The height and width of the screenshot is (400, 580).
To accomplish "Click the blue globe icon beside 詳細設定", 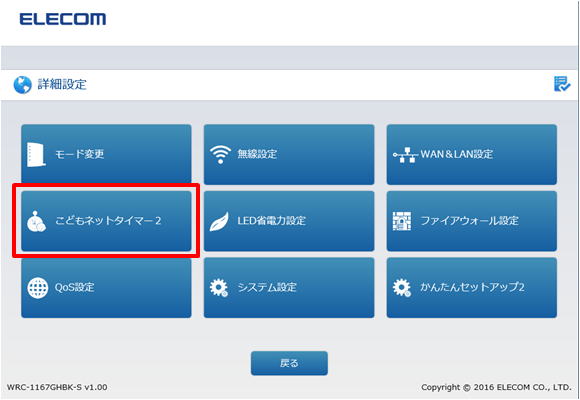I will click(23, 85).
